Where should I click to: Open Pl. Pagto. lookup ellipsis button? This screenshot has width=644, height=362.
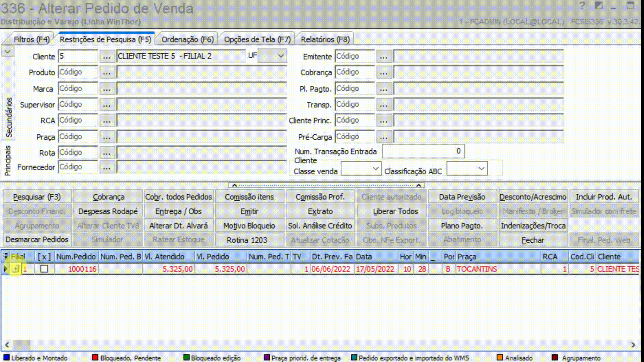coord(384,88)
